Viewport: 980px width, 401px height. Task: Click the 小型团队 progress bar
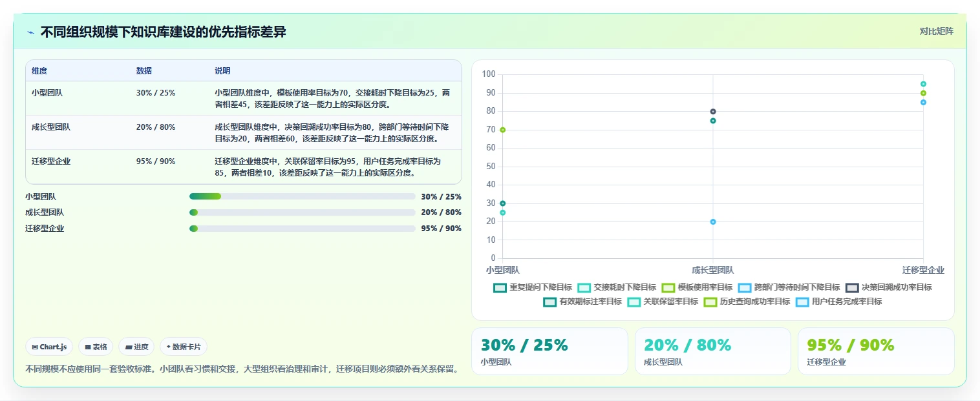(302, 196)
